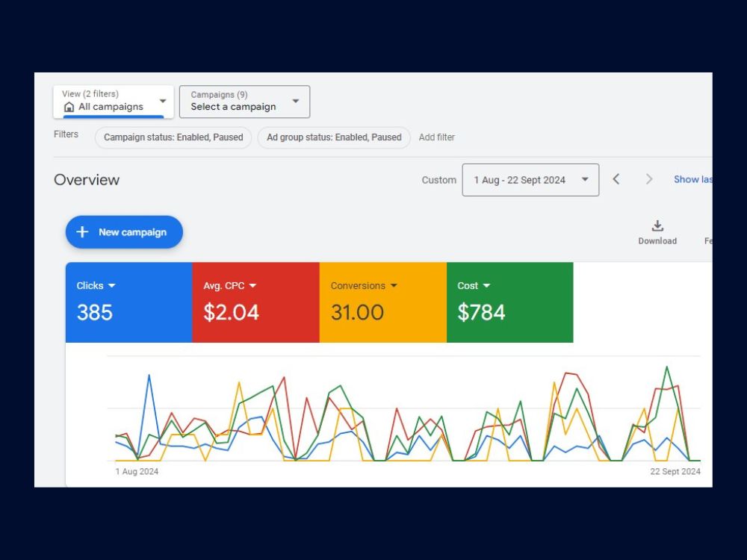This screenshot has width=747, height=560.
Task: Go to next date range arrow
Action: pos(649,179)
